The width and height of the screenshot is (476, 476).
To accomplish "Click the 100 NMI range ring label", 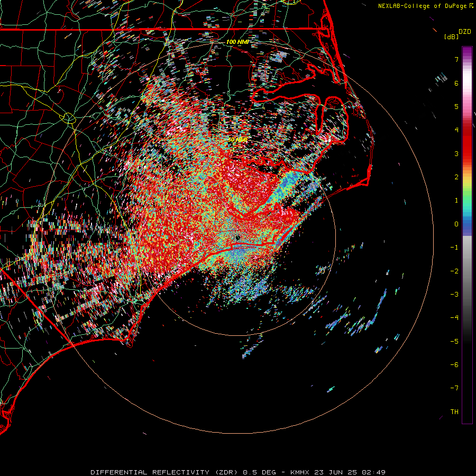I will [x=237, y=42].
